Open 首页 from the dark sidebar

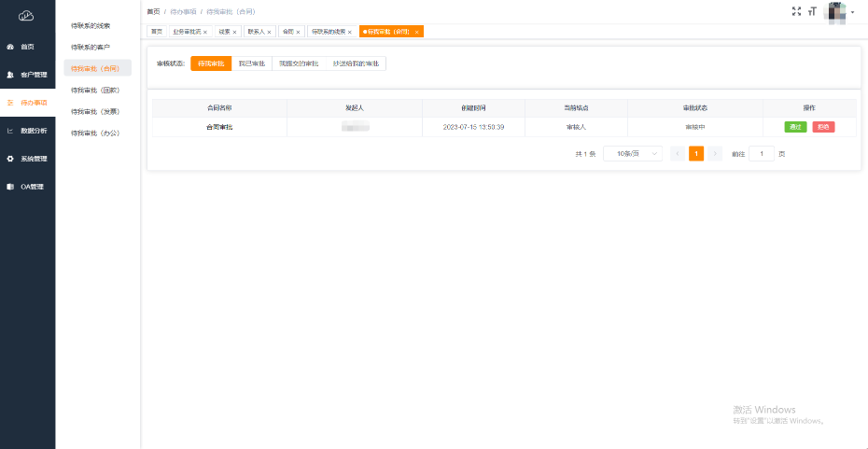pyautogui.click(x=27, y=46)
